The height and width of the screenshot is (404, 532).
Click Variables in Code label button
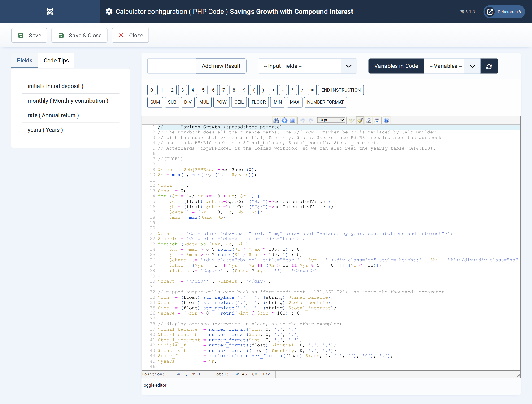tap(396, 66)
